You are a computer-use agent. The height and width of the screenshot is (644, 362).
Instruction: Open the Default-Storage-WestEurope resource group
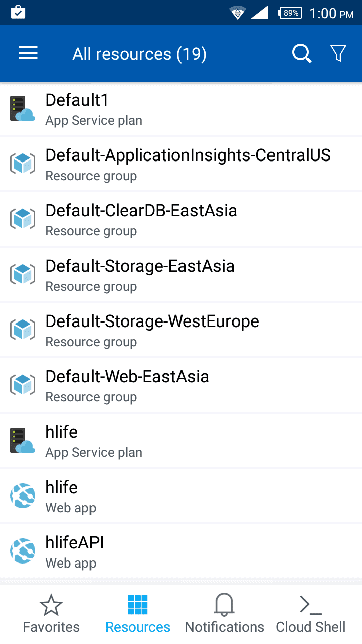[x=152, y=330]
